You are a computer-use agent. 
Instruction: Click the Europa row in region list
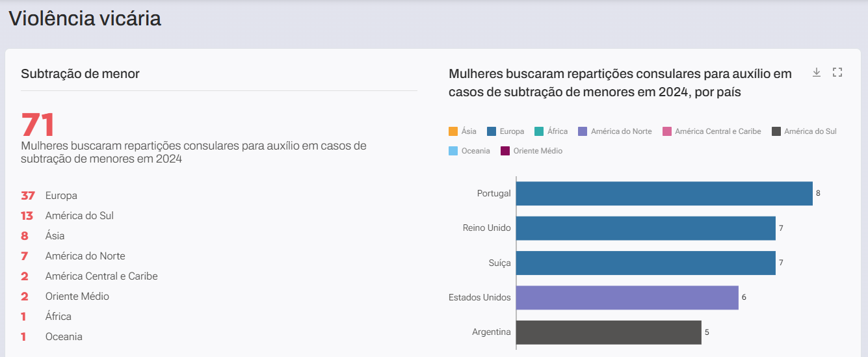(x=49, y=195)
